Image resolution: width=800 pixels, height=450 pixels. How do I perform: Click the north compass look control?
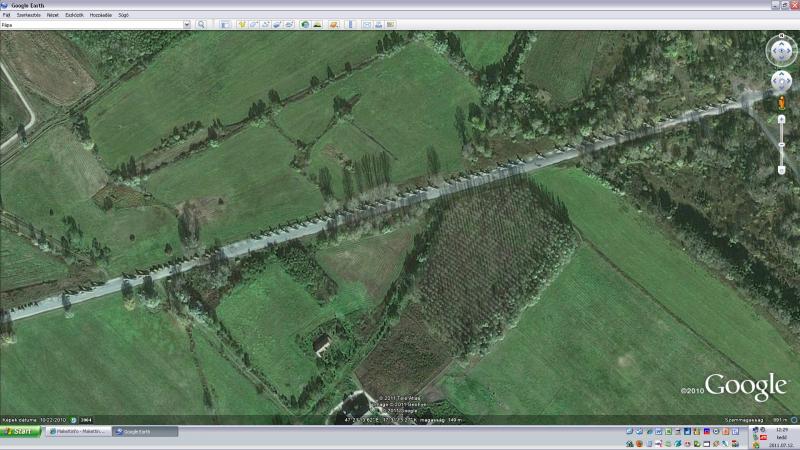(781, 38)
